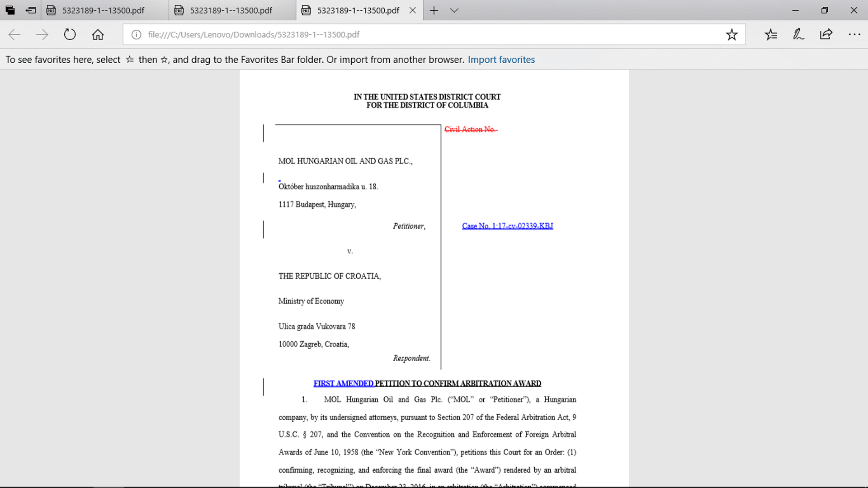Open the Case No. 1:17-cv-02339-KBJ link
Viewport: 868px width, 488px height.
click(507, 226)
